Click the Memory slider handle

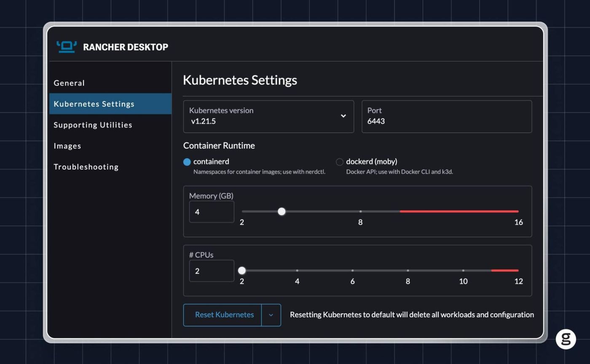pos(282,211)
